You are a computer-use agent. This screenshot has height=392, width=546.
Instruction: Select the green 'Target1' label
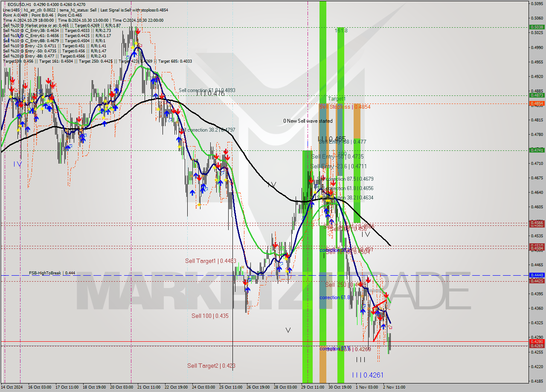tap(337, 99)
